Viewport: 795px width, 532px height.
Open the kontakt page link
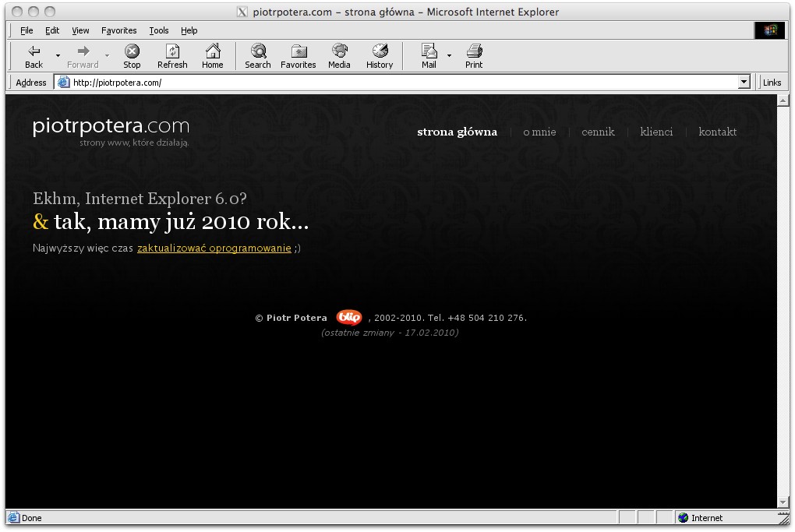tap(717, 132)
